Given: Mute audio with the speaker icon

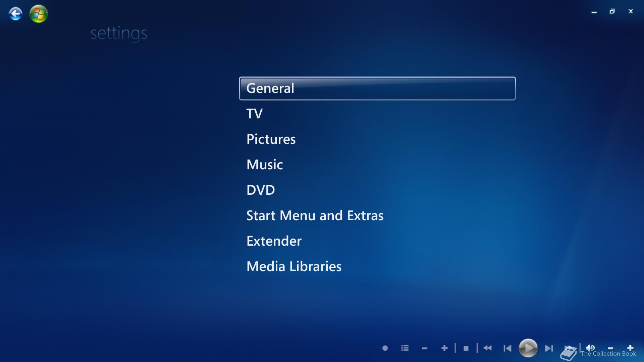Looking at the screenshot, I should [x=590, y=348].
